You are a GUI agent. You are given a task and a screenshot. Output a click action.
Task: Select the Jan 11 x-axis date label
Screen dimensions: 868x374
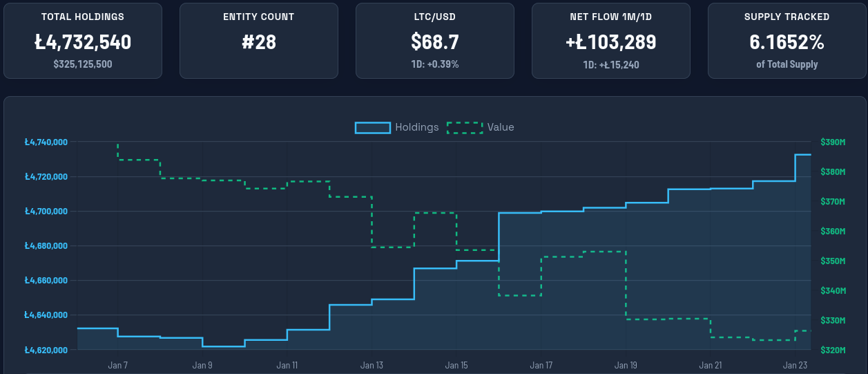(x=287, y=365)
